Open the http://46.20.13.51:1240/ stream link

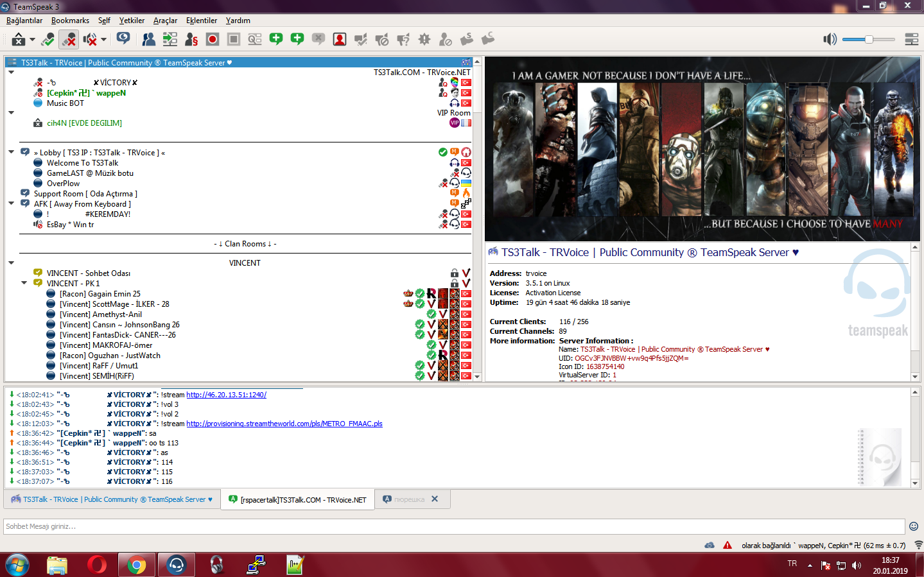(x=226, y=395)
